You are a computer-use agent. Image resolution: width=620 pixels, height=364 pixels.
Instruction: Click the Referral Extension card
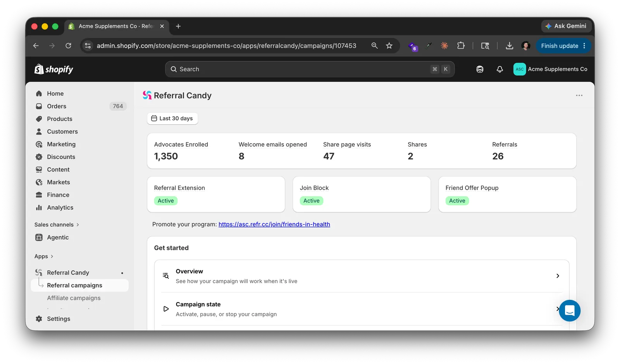click(216, 194)
